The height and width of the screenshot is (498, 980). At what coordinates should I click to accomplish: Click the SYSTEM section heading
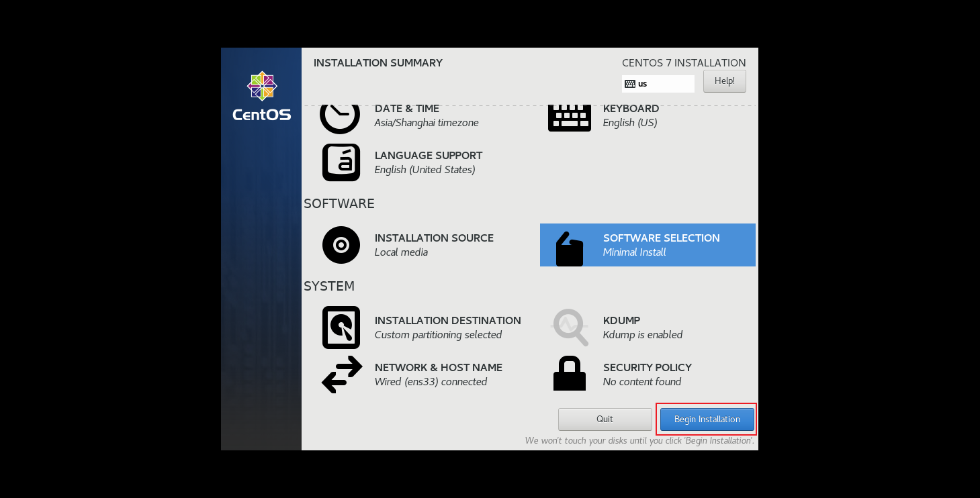pyautogui.click(x=329, y=286)
